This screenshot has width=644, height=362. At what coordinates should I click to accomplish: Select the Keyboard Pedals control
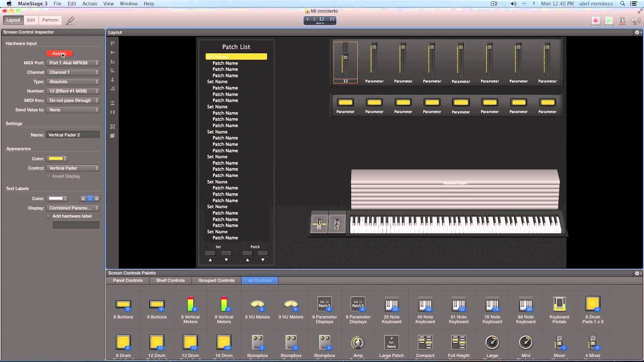[x=559, y=310]
